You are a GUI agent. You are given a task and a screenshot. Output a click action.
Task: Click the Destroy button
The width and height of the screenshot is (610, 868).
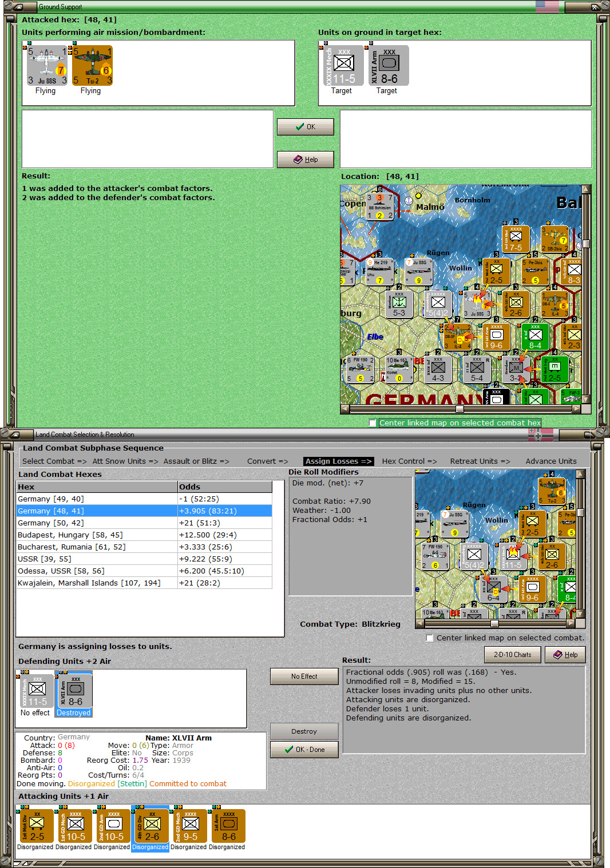click(x=304, y=731)
